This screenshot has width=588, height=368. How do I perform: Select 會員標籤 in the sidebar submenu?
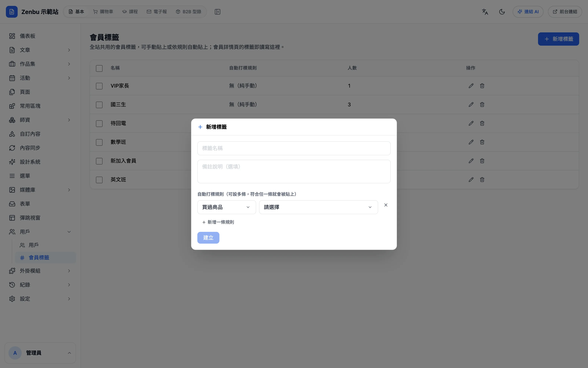click(45, 257)
